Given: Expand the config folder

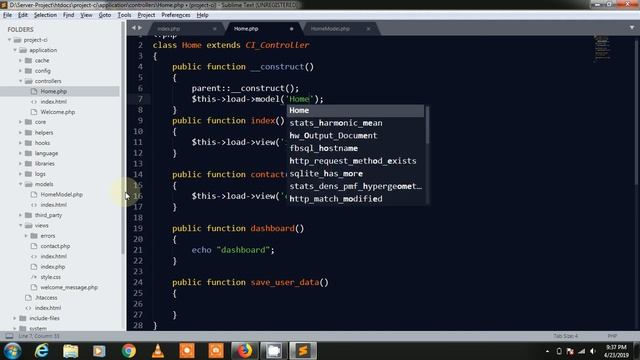Looking at the screenshot, I should tap(21, 71).
